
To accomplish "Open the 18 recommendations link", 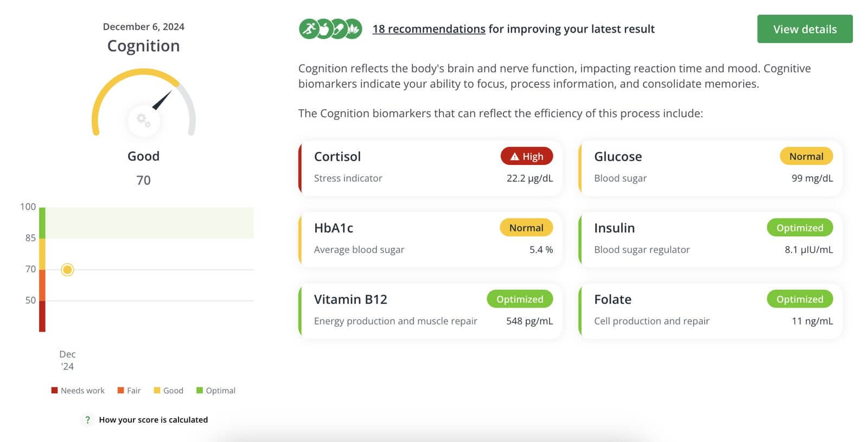I will (429, 29).
